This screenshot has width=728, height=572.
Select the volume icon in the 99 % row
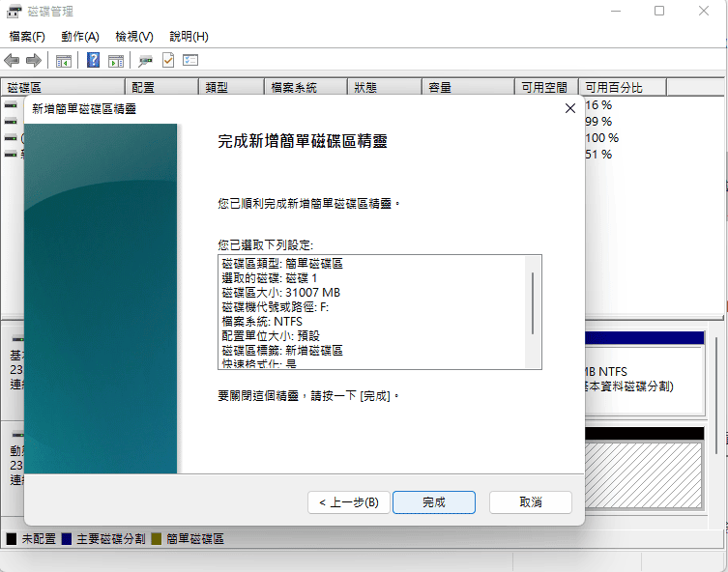pos(11,122)
